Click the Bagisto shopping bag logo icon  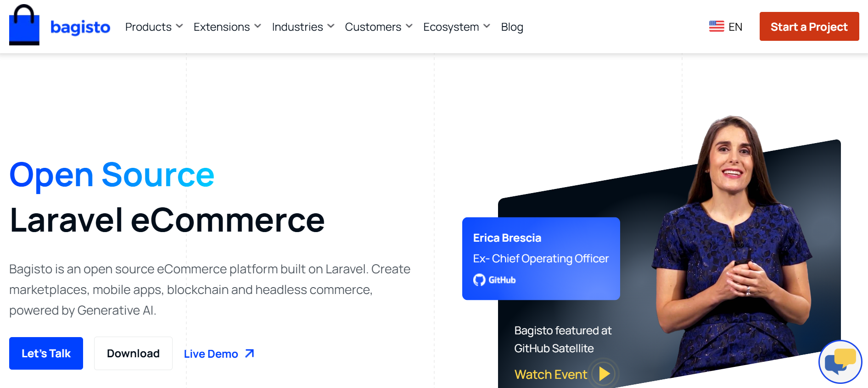tap(24, 25)
